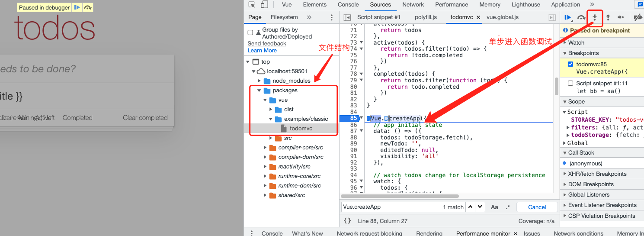The image size is (644, 236).
Task: Enable the Script snippet #1:11 breakpoint
Action: [570, 83]
